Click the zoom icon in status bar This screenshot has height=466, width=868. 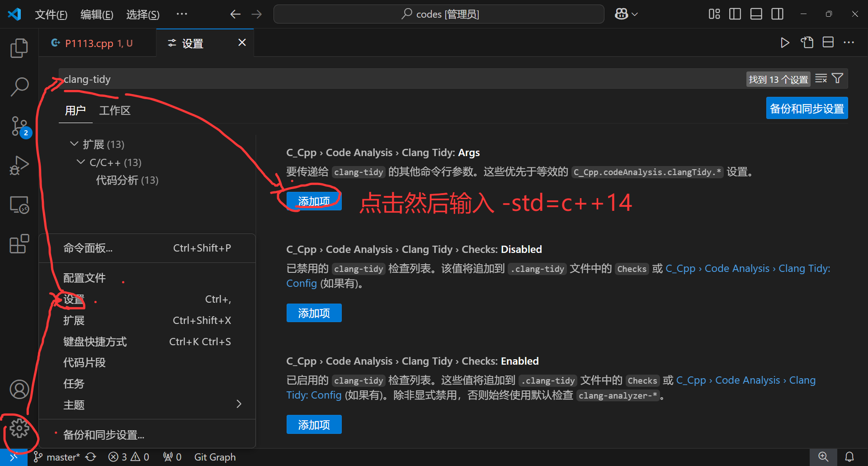coord(823,457)
